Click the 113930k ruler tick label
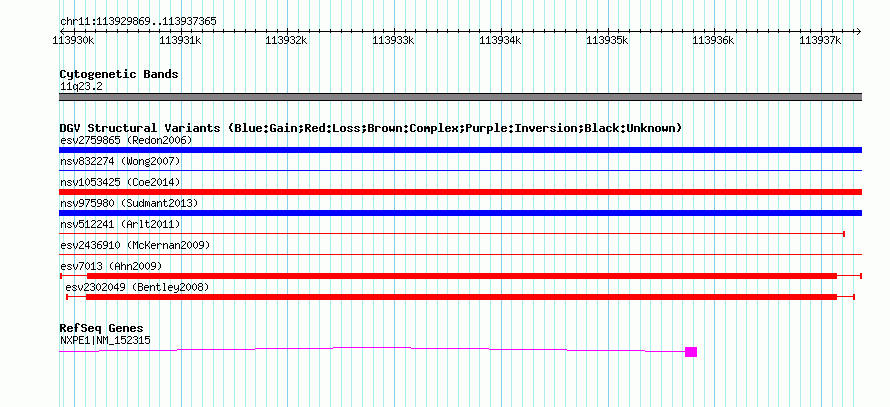 click(x=73, y=40)
